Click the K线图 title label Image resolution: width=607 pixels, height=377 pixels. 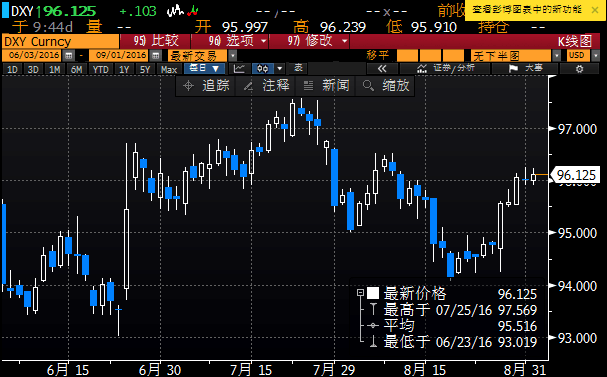click(x=575, y=41)
